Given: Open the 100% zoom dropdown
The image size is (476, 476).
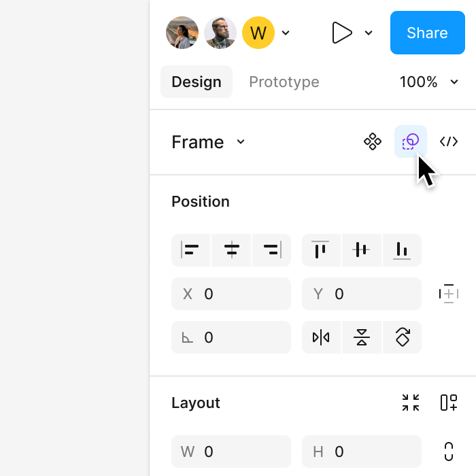Looking at the screenshot, I should point(430,82).
